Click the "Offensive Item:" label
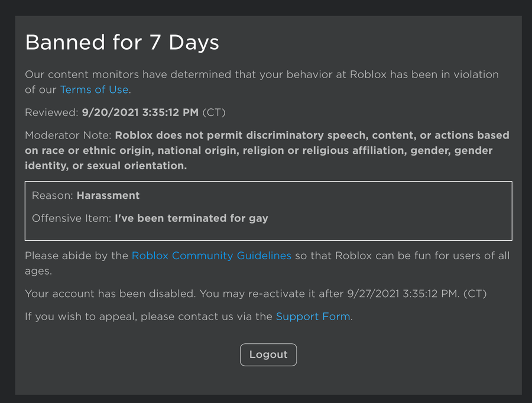This screenshot has width=532, height=403. point(71,218)
